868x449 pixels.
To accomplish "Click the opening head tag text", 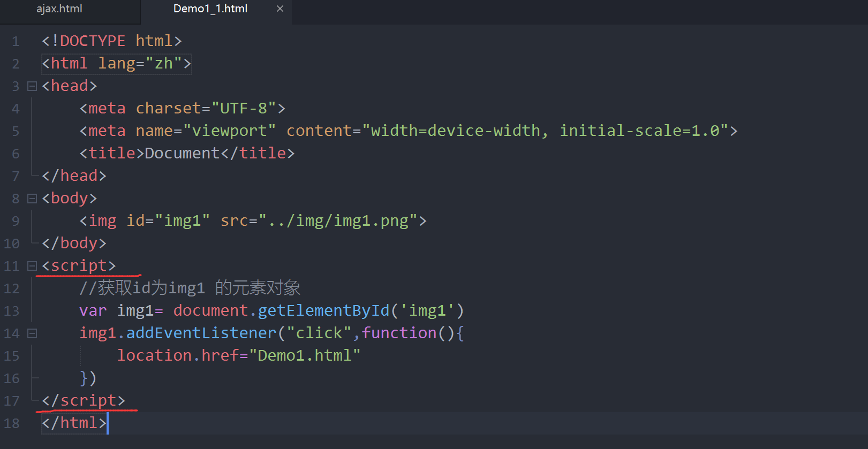I will (x=70, y=86).
